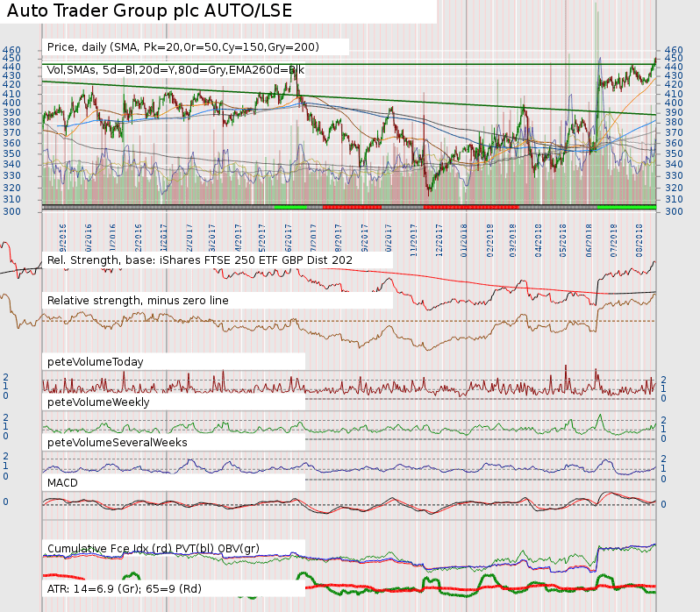This screenshot has width=700, height=612.
Task: Select Cumulative Fce Idx PVT OBV label
Action: click(154, 549)
